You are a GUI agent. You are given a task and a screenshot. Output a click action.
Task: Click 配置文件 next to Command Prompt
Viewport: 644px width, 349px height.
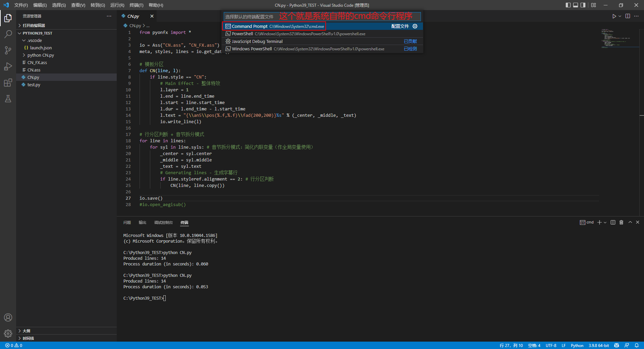400,26
